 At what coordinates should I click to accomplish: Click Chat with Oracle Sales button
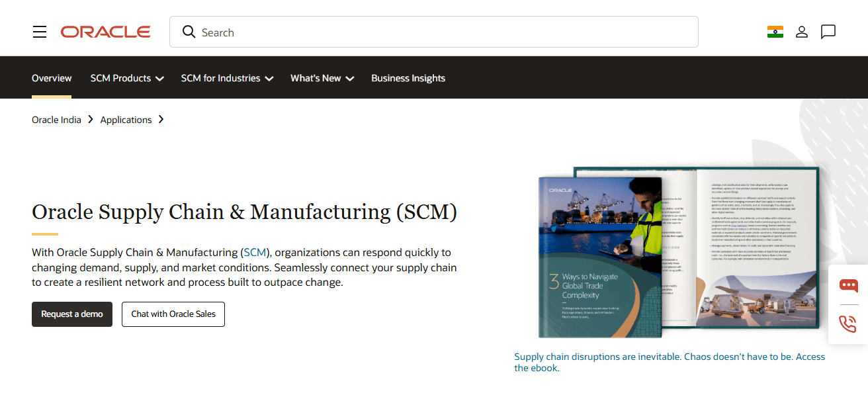(x=173, y=314)
